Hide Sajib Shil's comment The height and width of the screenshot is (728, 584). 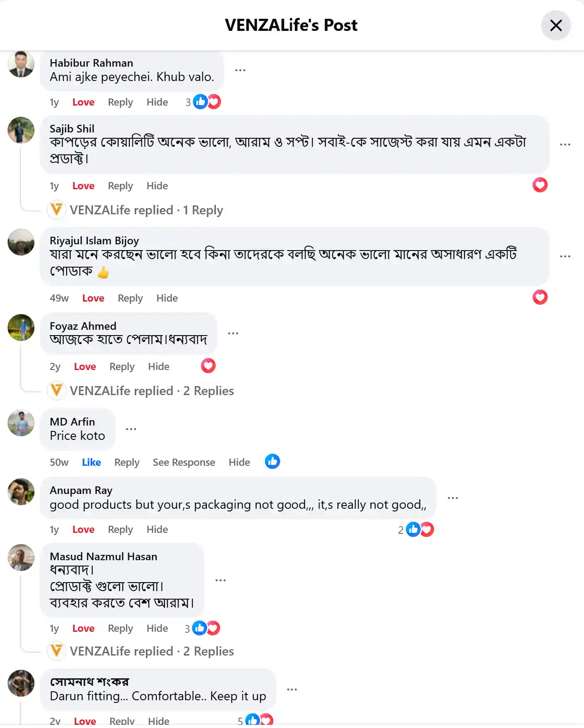(157, 186)
